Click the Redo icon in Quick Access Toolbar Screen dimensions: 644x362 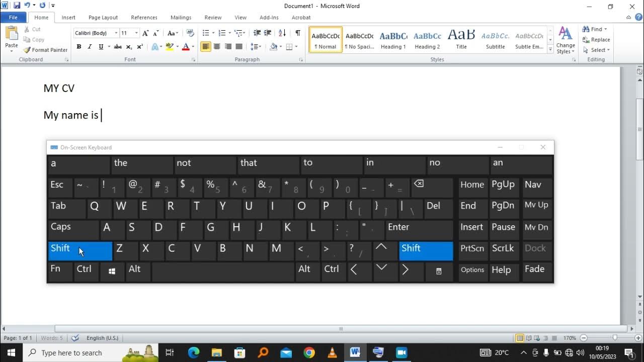pos(42,6)
